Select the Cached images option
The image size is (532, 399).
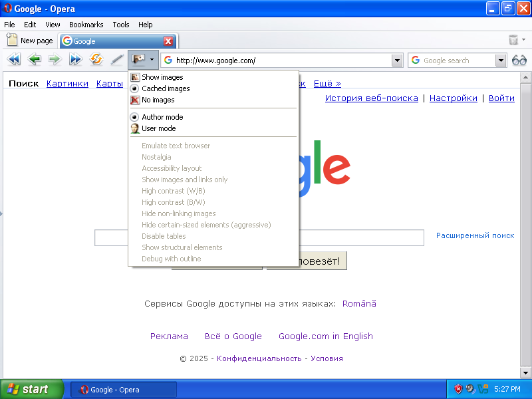pyautogui.click(x=213, y=88)
